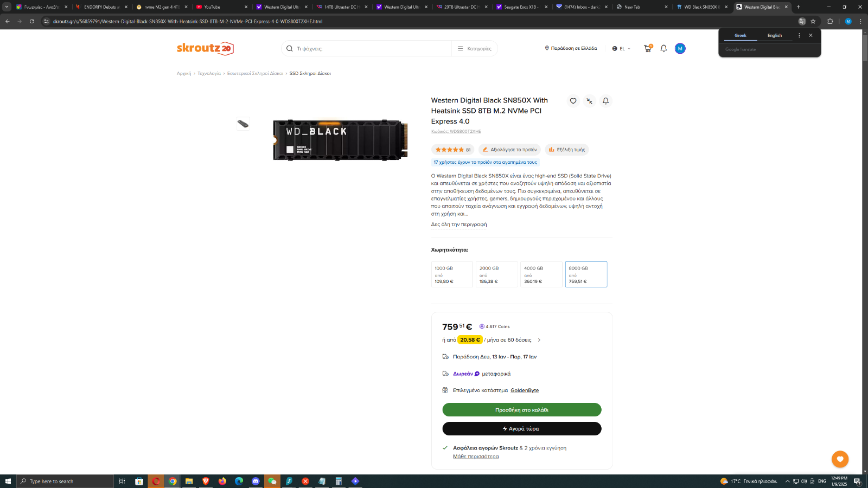Open the Chrome tab search dropdown
This screenshot has width=868, height=488.
(7, 7)
